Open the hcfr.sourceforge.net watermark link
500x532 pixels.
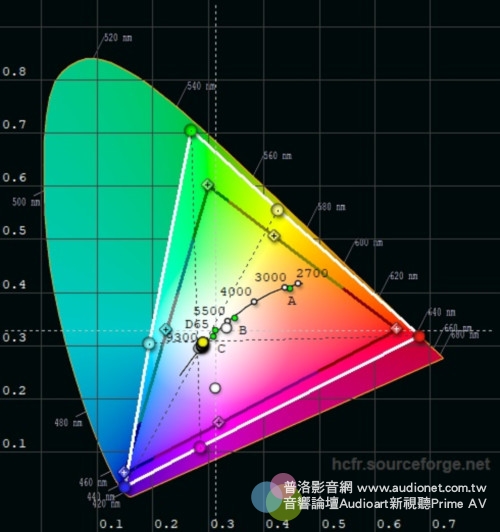[x=411, y=464]
